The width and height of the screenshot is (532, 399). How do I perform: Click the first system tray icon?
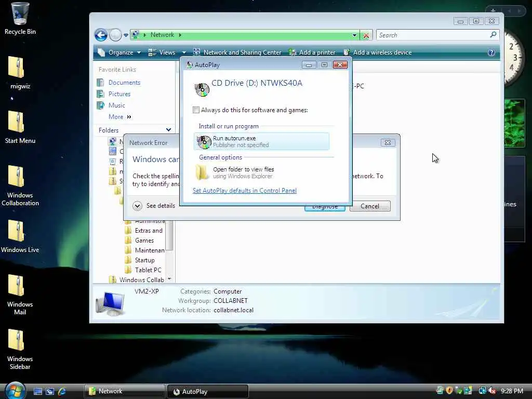tap(440, 391)
